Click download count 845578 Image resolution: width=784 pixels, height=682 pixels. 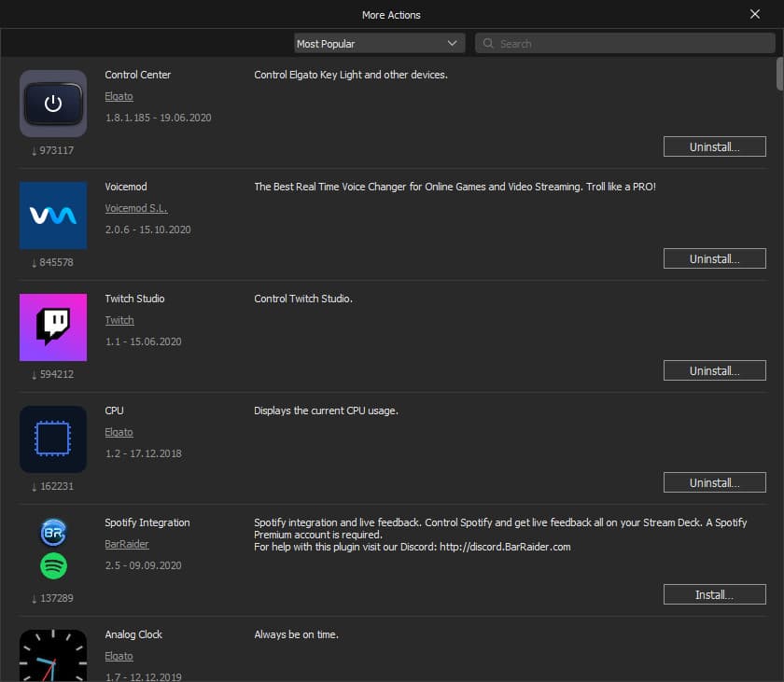[52, 262]
